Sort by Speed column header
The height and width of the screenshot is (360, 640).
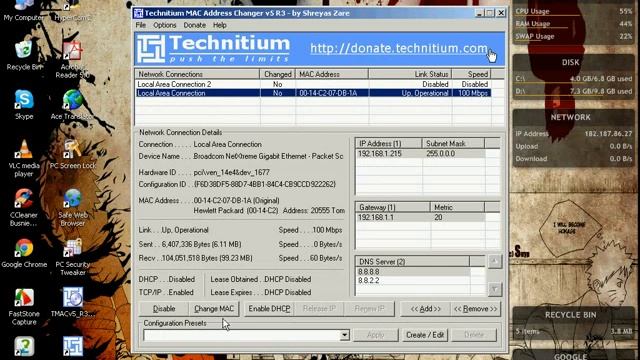(x=471, y=74)
